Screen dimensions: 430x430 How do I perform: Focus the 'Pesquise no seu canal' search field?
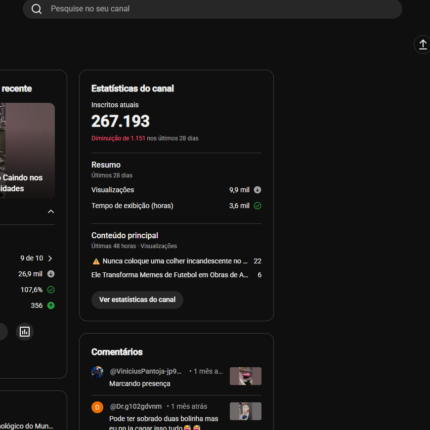(212, 9)
